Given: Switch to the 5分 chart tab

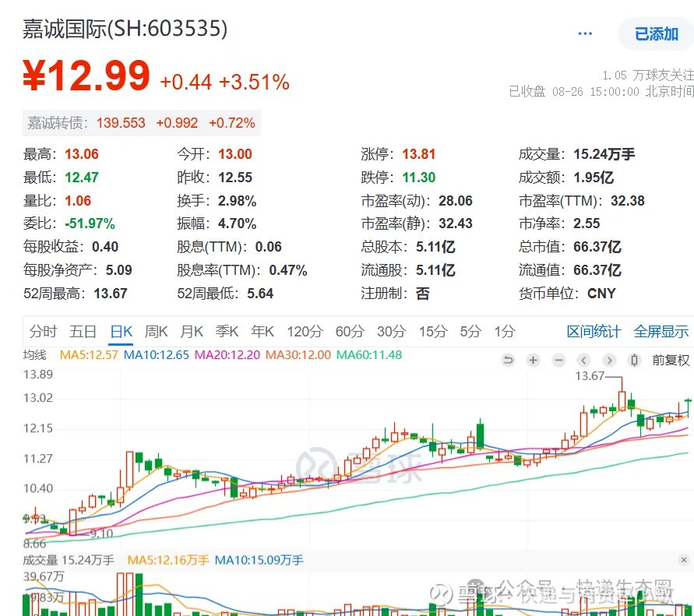Looking at the screenshot, I should [470, 331].
